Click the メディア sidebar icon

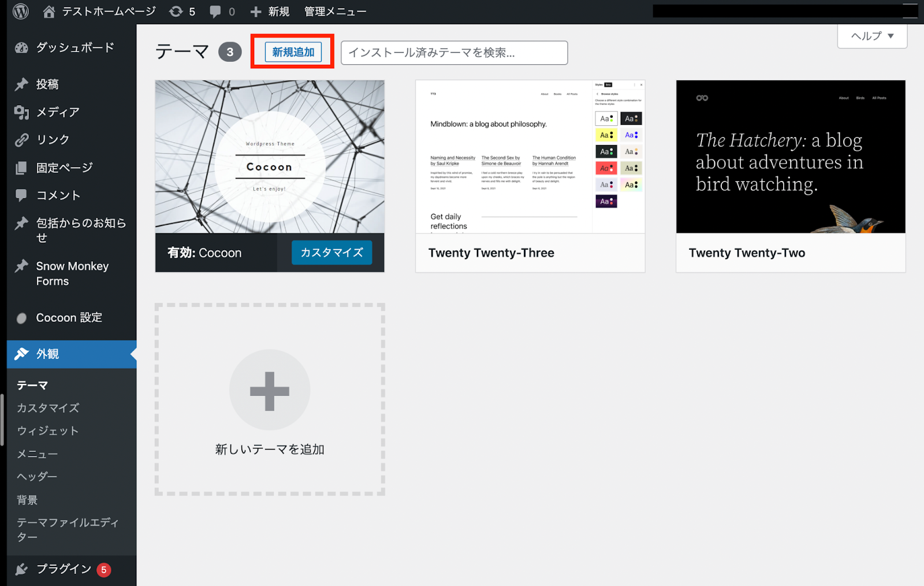(x=21, y=112)
